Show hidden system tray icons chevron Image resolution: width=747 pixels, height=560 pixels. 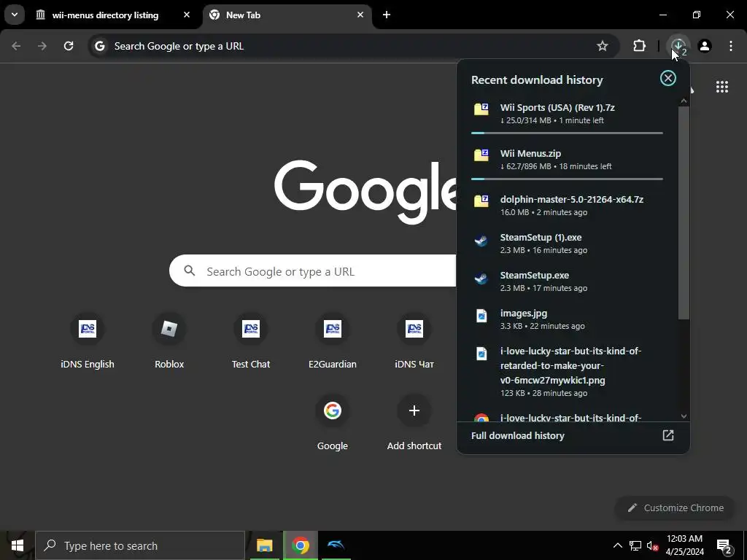[617, 545]
